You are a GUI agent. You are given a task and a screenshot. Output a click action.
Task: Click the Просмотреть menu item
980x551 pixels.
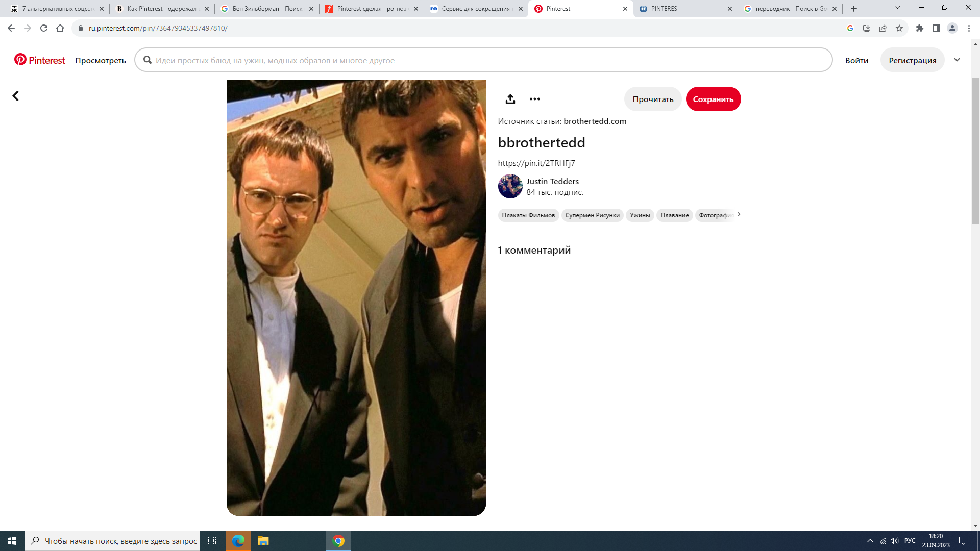[x=100, y=60]
